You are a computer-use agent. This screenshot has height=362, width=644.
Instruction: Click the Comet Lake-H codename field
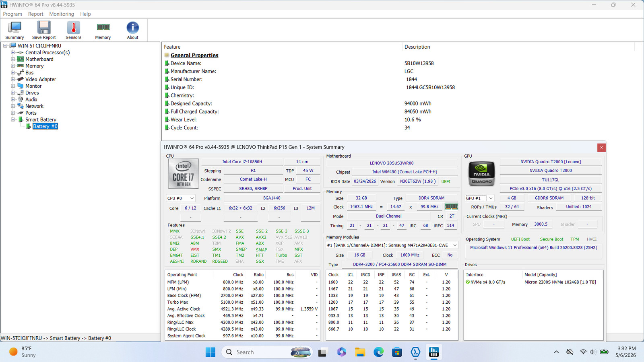(x=253, y=179)
